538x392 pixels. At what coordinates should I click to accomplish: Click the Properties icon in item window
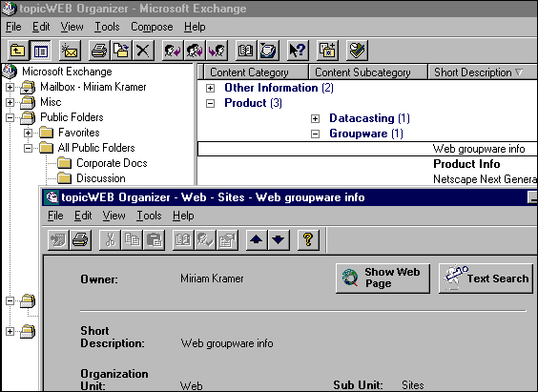(x=227, y=239)
